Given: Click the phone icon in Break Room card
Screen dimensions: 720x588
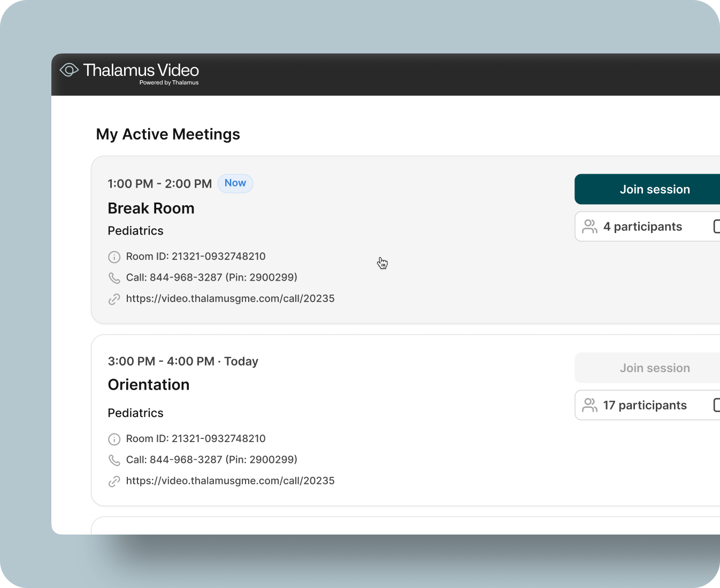Looking at the screenshot, I should tap(114, 277).
